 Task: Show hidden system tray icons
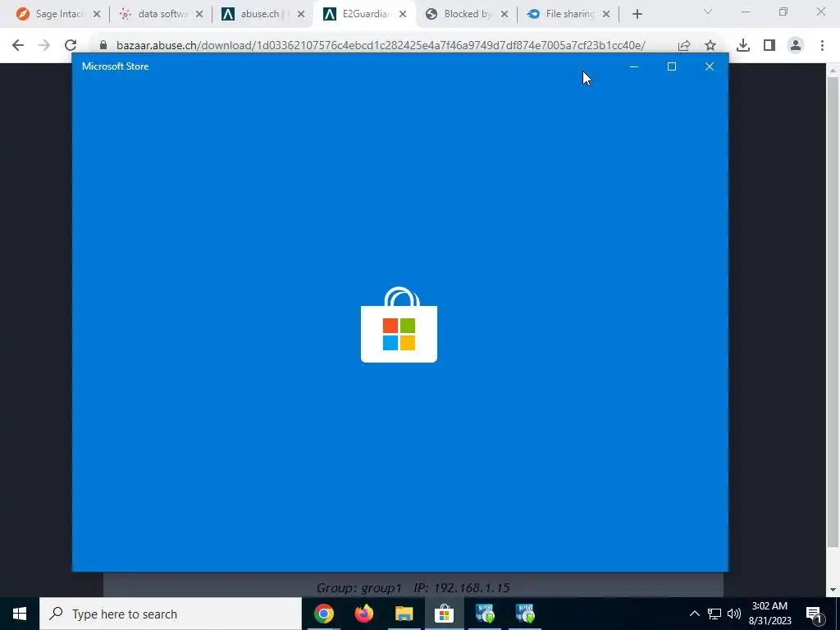(x=694, y=614)
